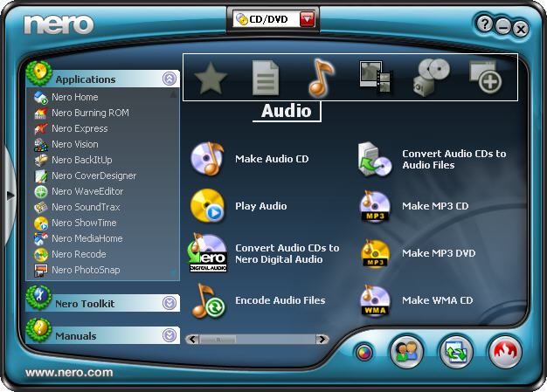Click the Make WMA CD icon
547x392 pixels.
(375, 300)
